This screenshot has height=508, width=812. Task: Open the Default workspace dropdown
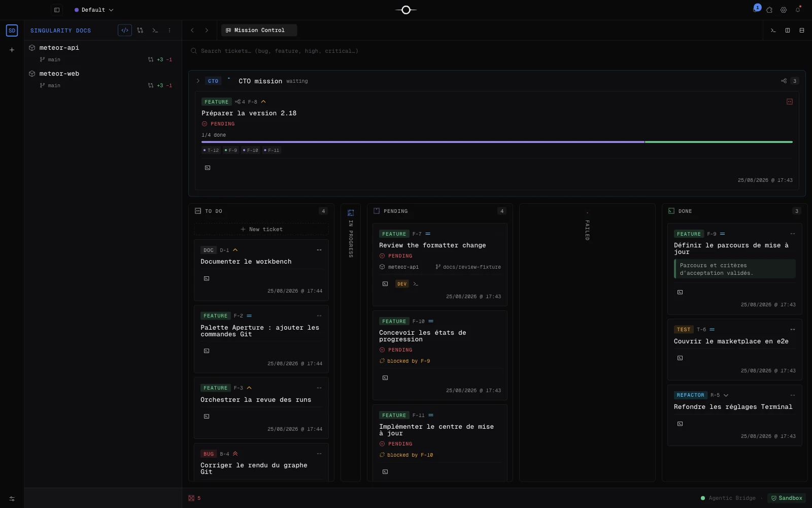coord(94,10)
